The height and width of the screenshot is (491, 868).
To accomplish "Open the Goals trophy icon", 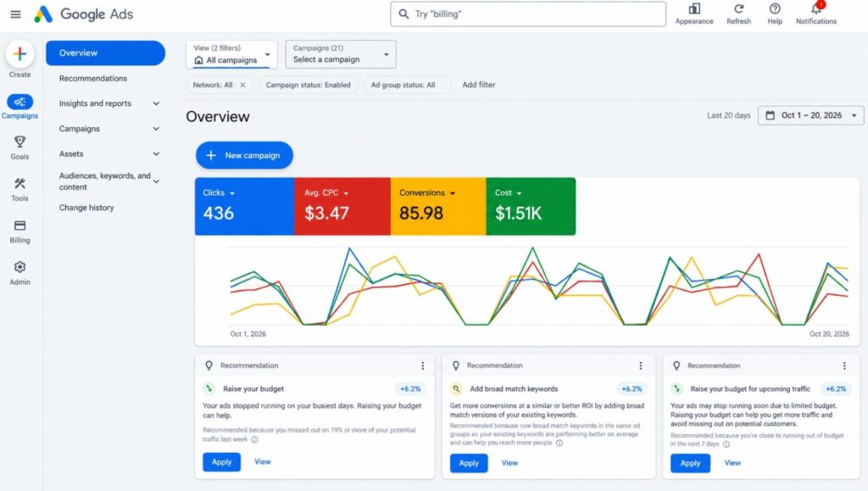I will coord(20,142).
